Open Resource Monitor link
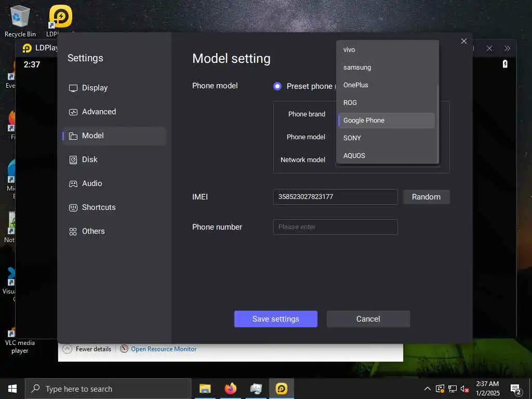Screen dimensions: 532x399 (164, 349)
